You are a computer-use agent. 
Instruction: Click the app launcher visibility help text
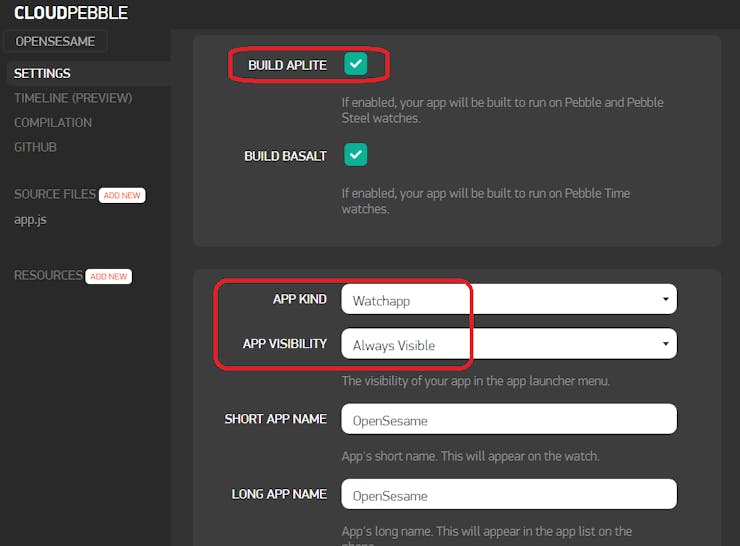pyautogui.click(x=476, y=381)
